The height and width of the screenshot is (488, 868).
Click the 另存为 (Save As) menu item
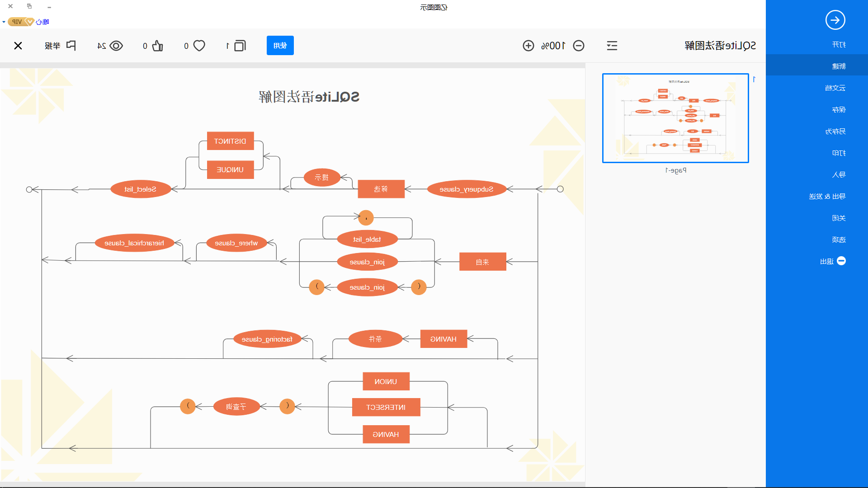[x=835, y=131]
